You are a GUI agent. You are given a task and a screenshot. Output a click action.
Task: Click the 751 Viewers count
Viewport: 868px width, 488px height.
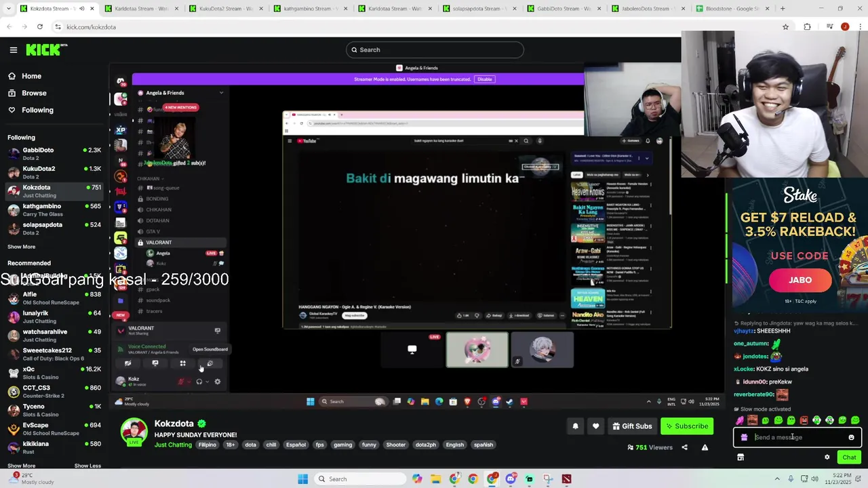click(650, 447)
